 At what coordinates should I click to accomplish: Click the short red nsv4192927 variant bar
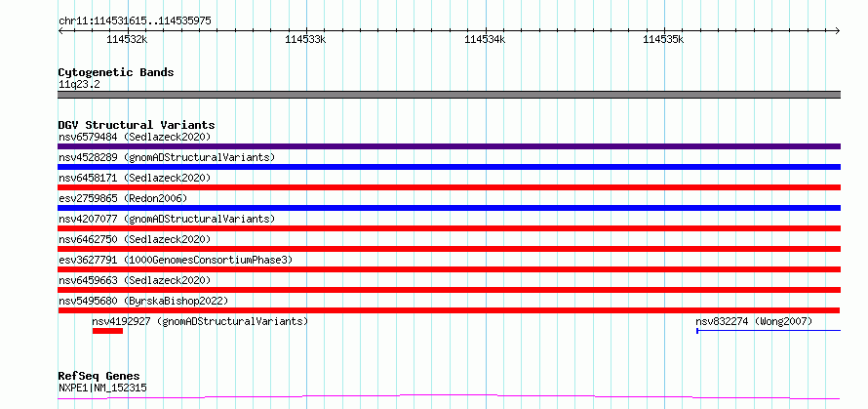point(107,331)
